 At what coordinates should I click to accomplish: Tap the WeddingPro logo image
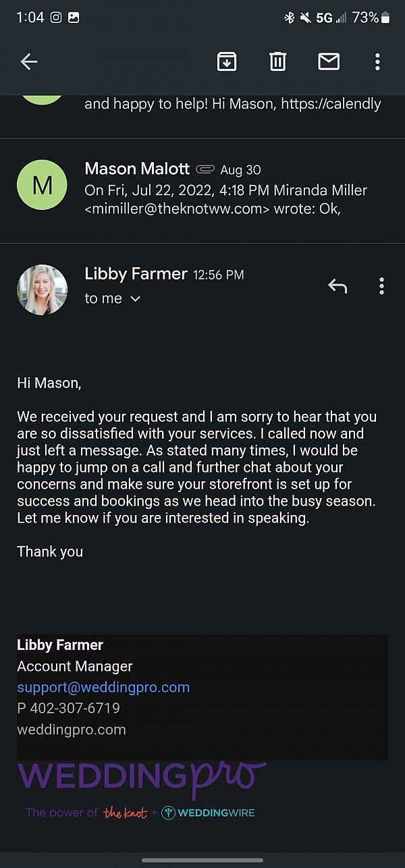(142, 776)
